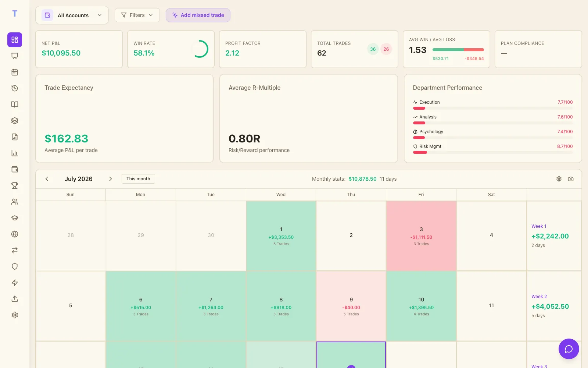Open calendar settings gear icon
The width and height of the screenshot is (588, 368).
559,179
